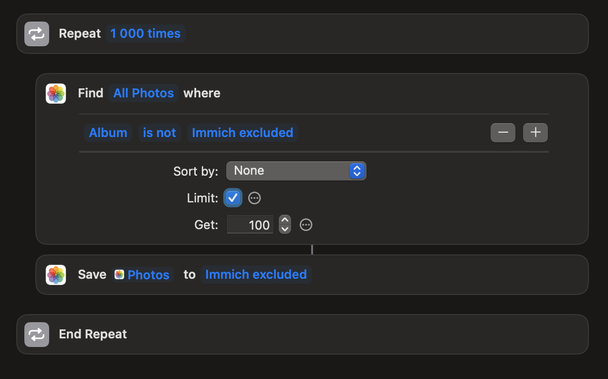Open the Sort by None dropdown
Screen dimensions: 608x379
pos(296,171)
